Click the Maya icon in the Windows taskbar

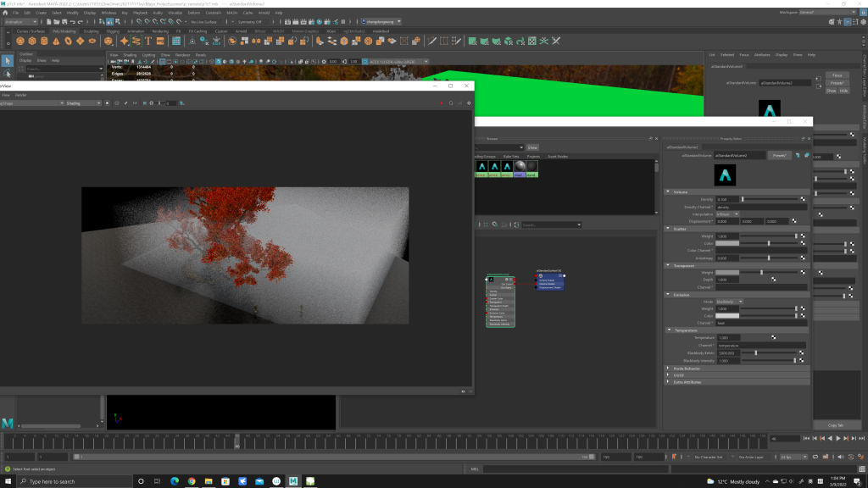293,481
